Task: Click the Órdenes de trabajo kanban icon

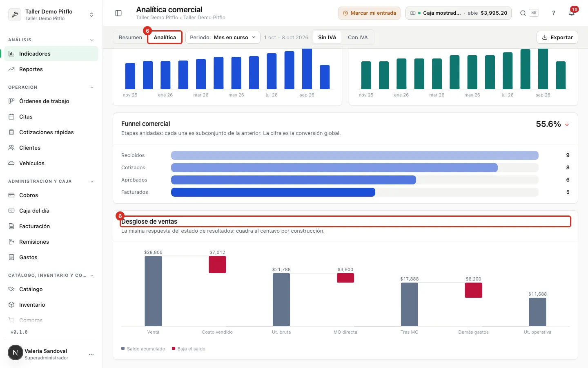Action: point(11,101)
